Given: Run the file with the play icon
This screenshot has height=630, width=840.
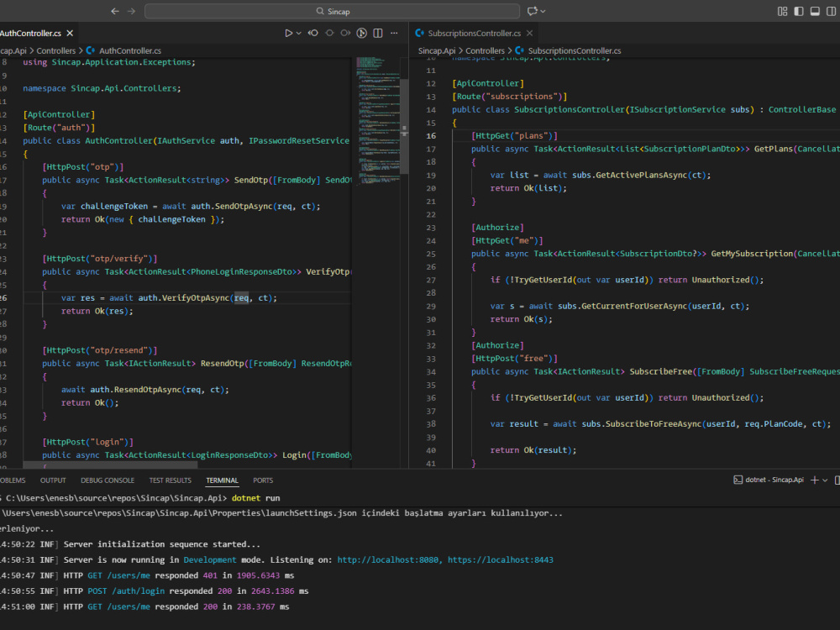Looking at the screenshot, I should click(289, 34).
